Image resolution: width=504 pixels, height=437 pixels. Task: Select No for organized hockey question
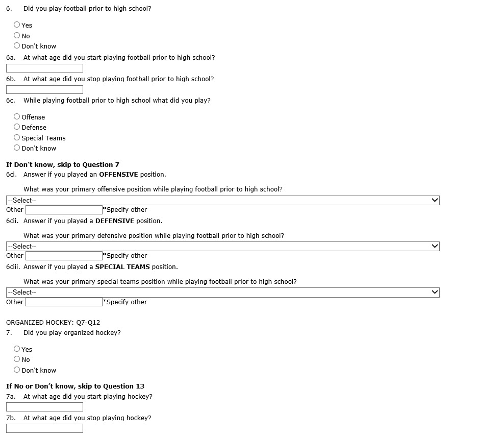(17, 359)
